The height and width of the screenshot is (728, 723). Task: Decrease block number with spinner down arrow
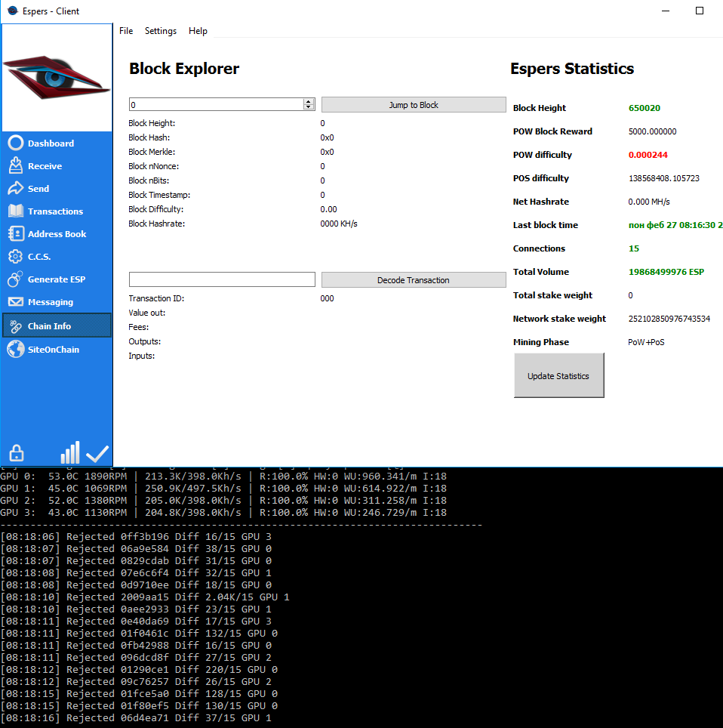click(x=308, y=107)
